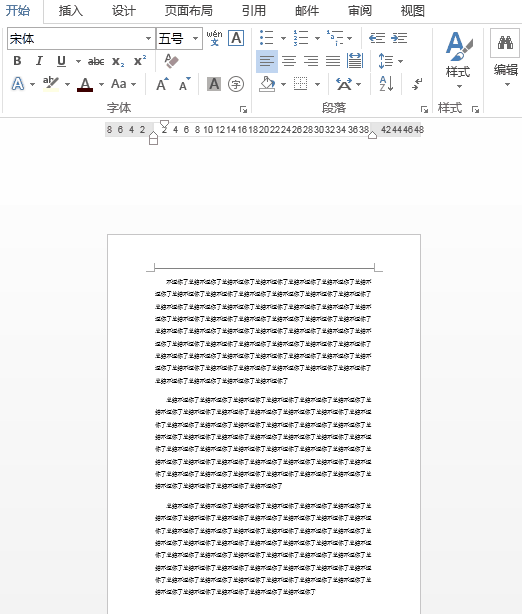
Task: Select justify alignment button
Action: click(333, 61)
